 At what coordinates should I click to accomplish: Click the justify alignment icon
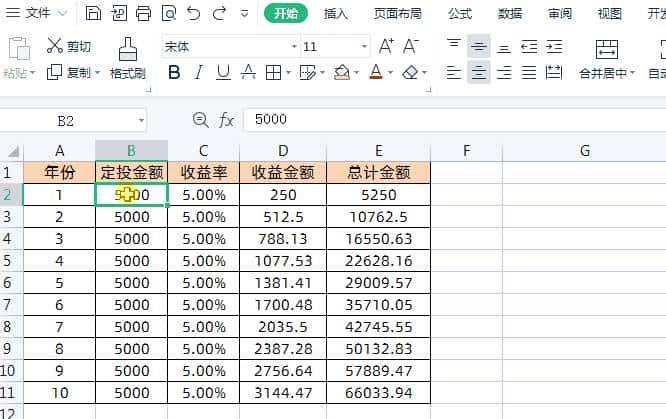529,73
